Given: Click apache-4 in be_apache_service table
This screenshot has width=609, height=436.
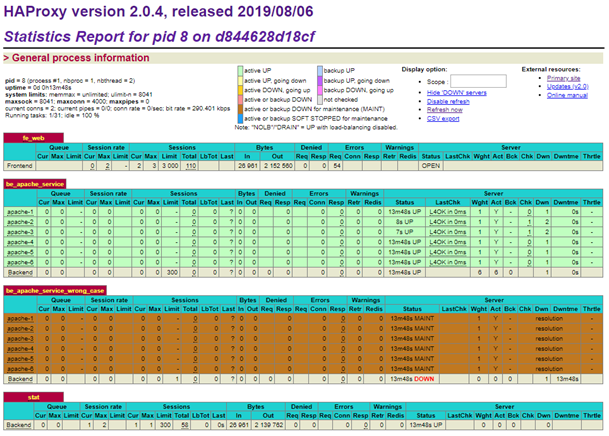Looking at the screenshot, I should click(20, 242).
